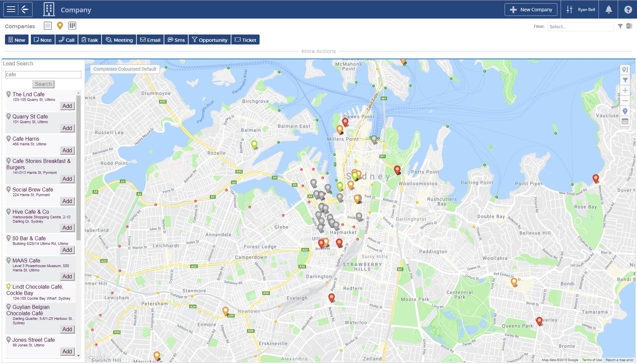This screenshot has width=637, height=364.
Task: Open the Filter Select dropdown
Action: click(581, 27)
